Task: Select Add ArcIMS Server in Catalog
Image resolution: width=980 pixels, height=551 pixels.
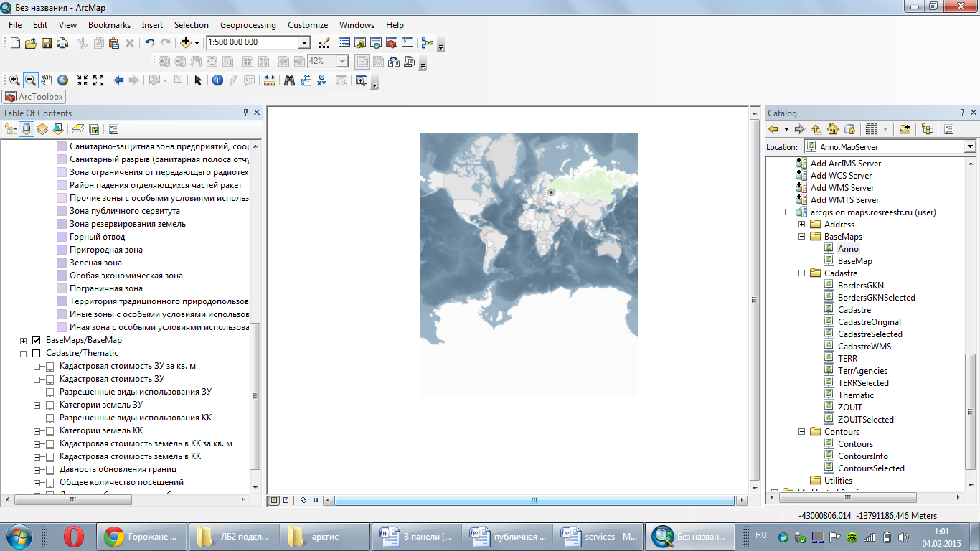Action: [x=846, y=164]
